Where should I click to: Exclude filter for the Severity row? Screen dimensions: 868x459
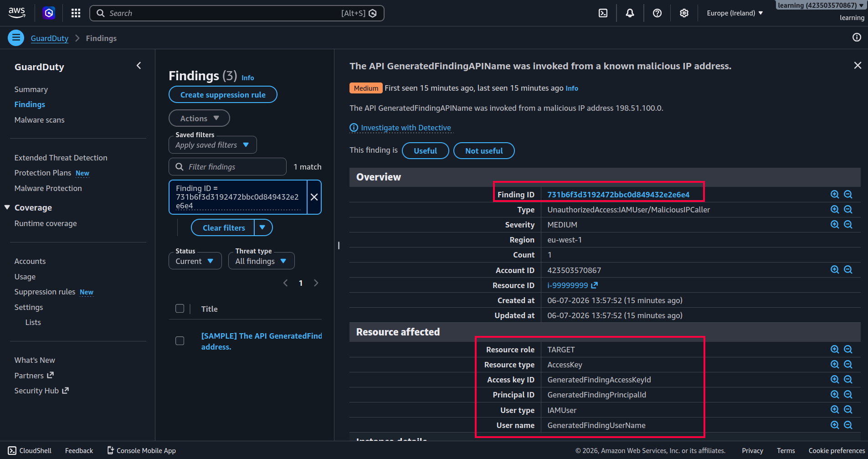coord(848,224)
